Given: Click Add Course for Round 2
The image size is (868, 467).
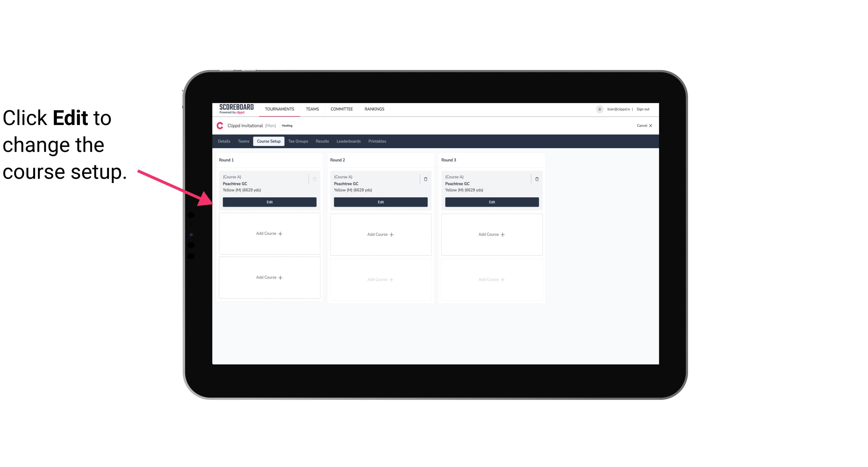Looking at the screenshot, I should (380, 234).
